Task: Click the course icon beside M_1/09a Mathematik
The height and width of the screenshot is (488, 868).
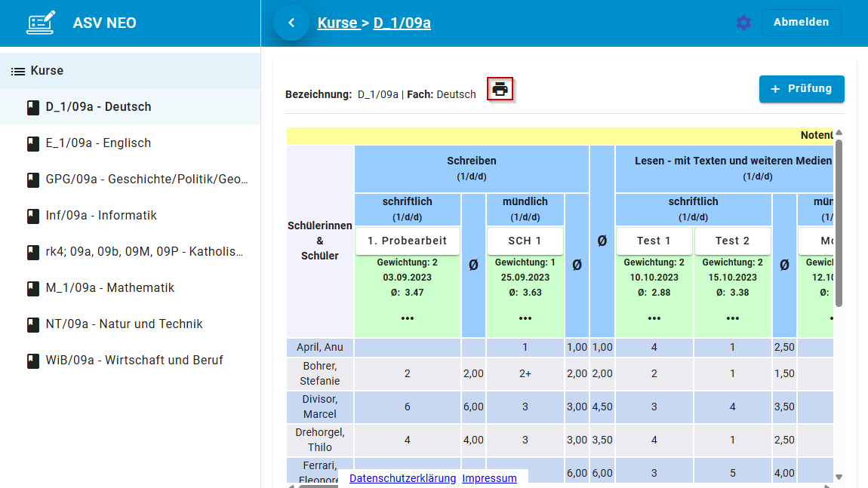Action: point(32,287)
